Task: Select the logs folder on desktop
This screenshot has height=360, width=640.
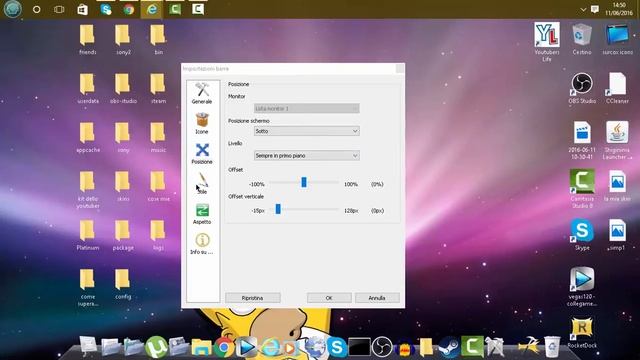Action: (158, 235)
